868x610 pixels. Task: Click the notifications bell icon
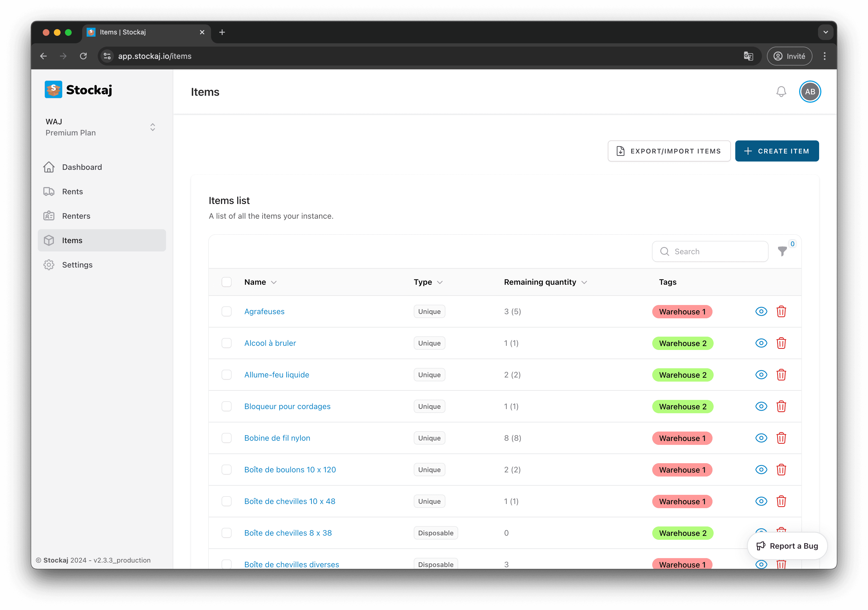781,92
